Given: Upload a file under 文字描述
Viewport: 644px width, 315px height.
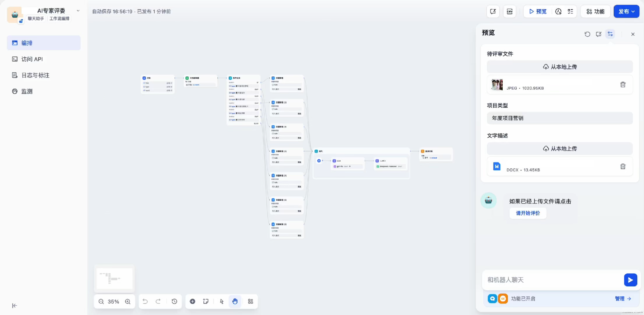Looking at the screenshot, I should pyautogui.click(x=560, y=148).
